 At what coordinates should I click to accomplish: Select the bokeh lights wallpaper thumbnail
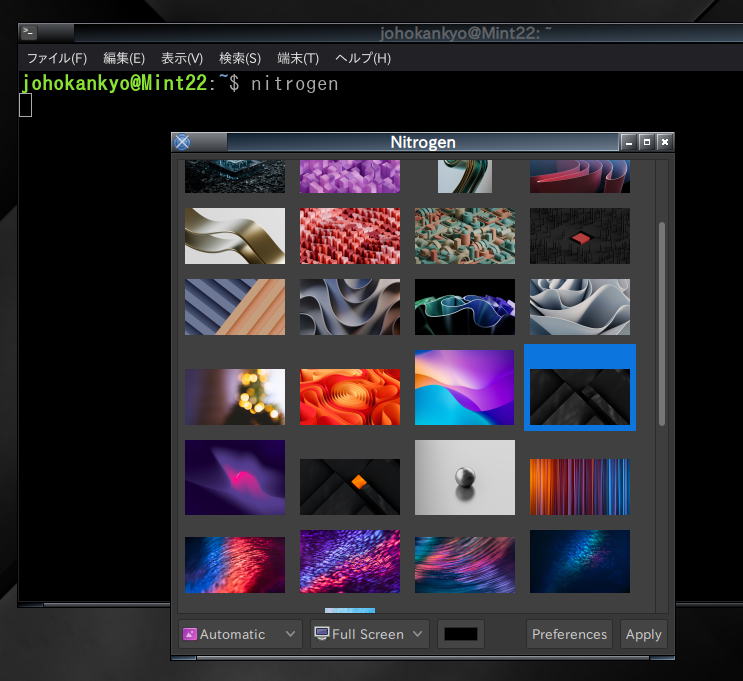(235, 397)
